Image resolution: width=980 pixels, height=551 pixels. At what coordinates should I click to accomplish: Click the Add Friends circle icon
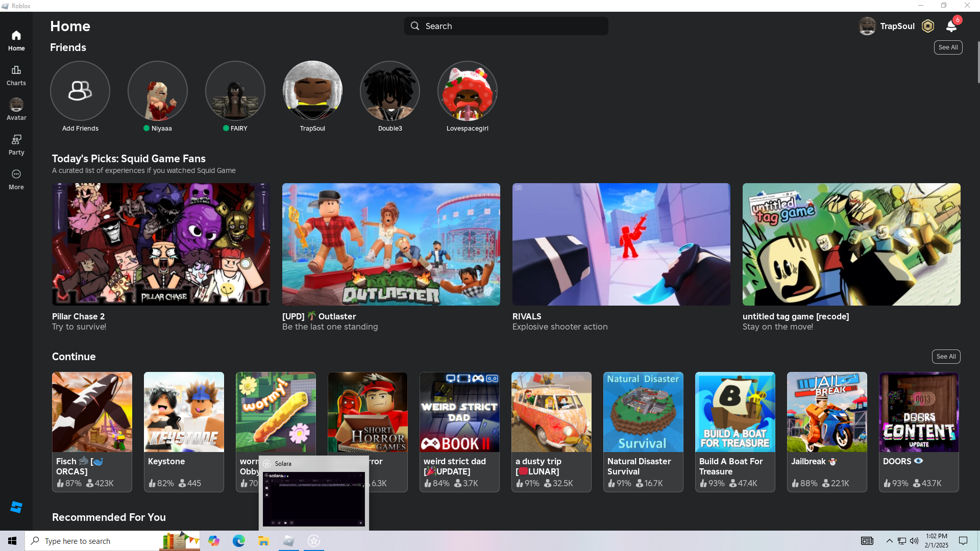pos(80,91)
